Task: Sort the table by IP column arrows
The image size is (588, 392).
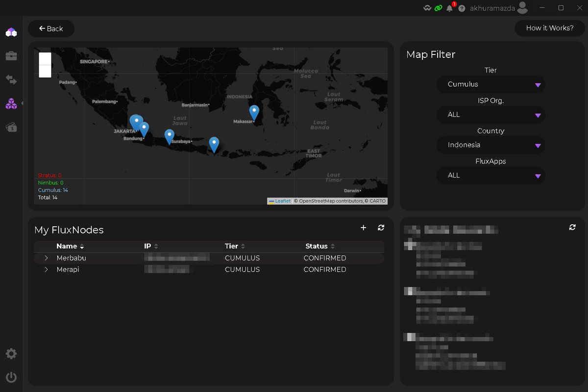Action: (x=156, y=246)
